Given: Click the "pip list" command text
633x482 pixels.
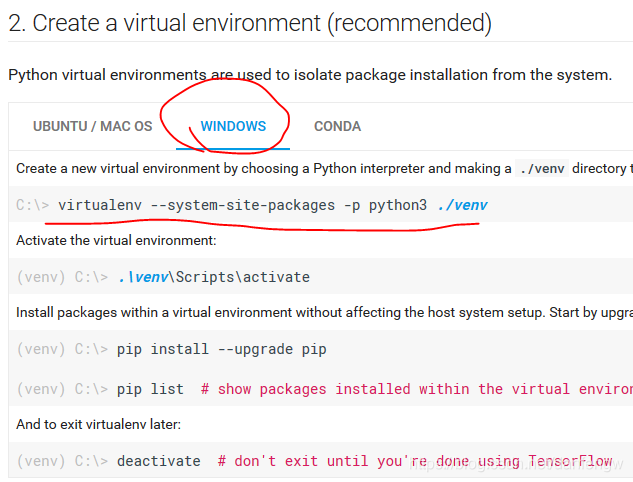Looking at the screenshot, I should pyautogui.click(x=150, y=389).
